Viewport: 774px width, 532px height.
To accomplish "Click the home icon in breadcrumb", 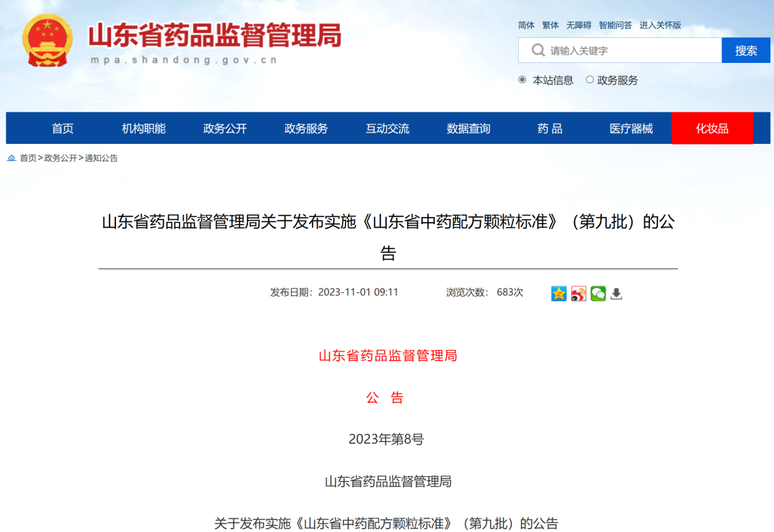I will tap(11, 158).
